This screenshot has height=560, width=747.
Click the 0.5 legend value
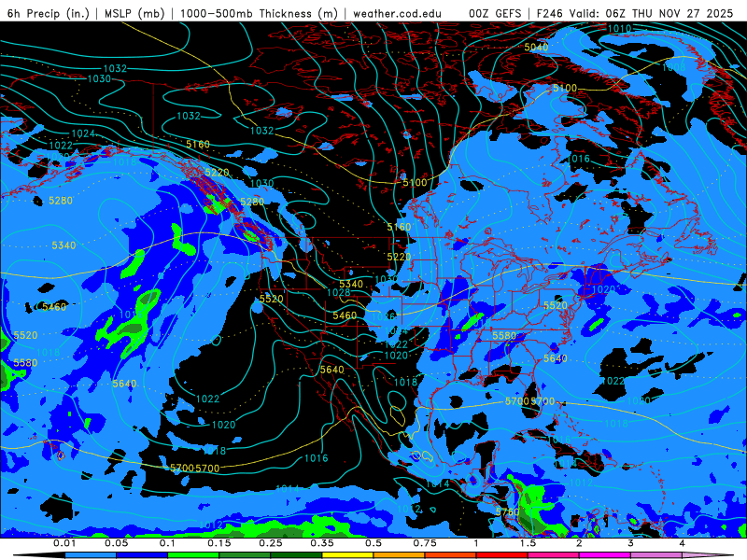point(373,543)
